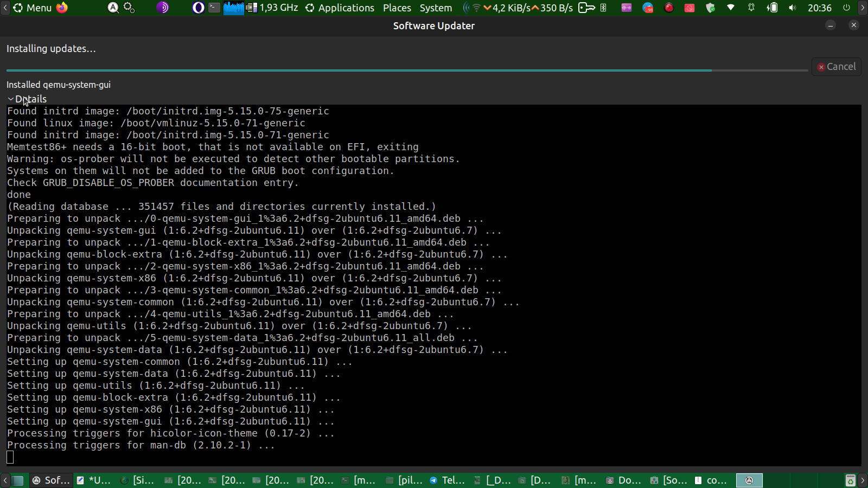This screenshot has width=868, height=488.
Task: Click the 'Memtest86+ needs a 16-bit boot' line
Action: click(x=213, y=147)
